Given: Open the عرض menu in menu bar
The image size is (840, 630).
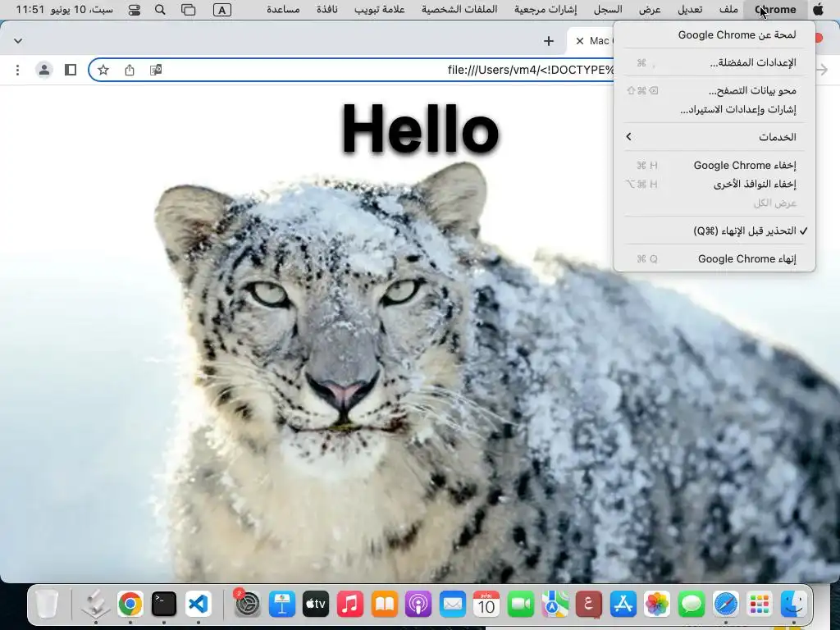Looking at the screenshot, I should click(650, 10).
